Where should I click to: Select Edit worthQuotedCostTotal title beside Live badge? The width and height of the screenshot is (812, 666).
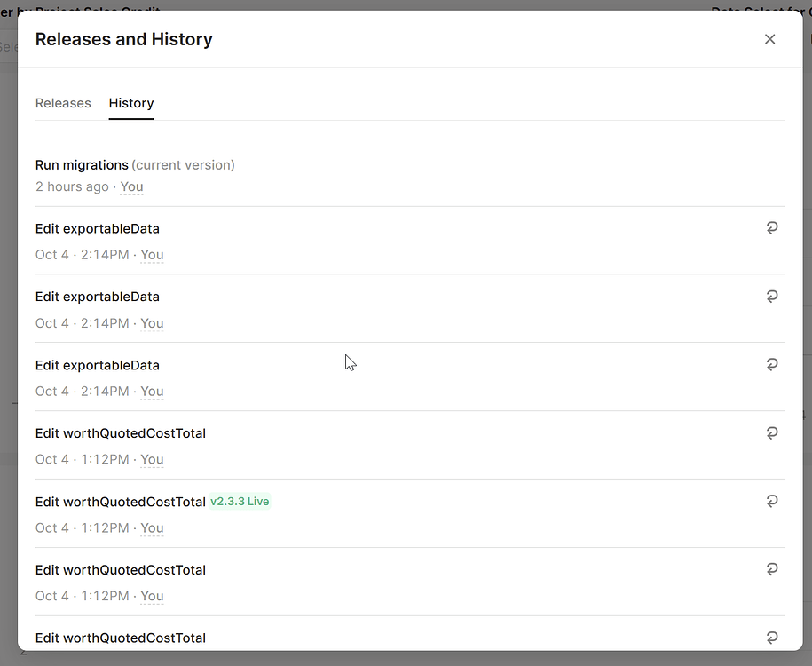tap(120, 502)
